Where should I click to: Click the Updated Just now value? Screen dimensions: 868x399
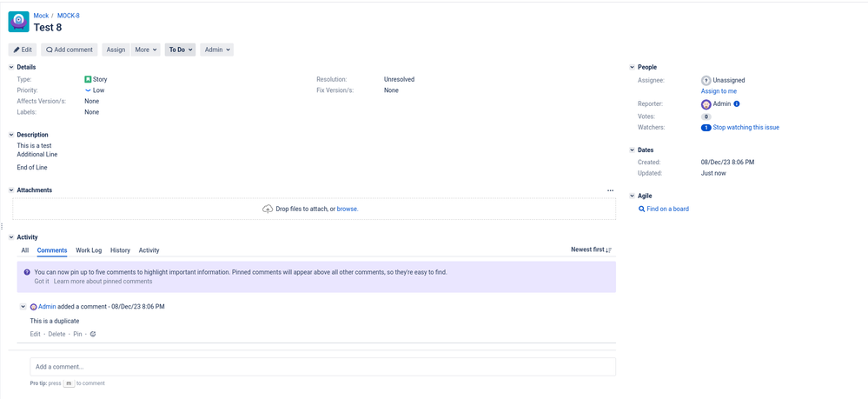click(x=713, y=174)
